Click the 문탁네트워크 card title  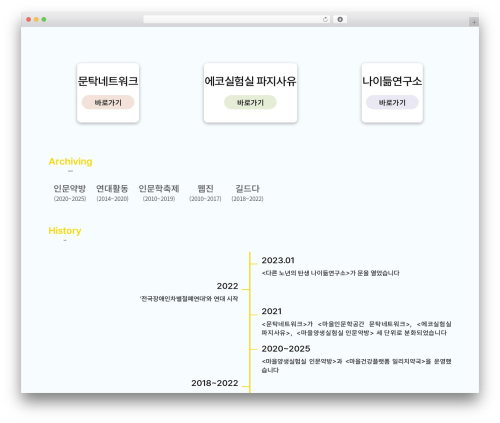click(108, 81)
